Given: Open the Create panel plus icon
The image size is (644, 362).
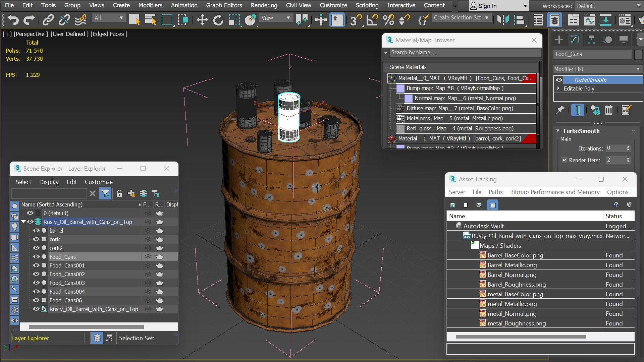Looking at the screenshot, I should 559,40.
